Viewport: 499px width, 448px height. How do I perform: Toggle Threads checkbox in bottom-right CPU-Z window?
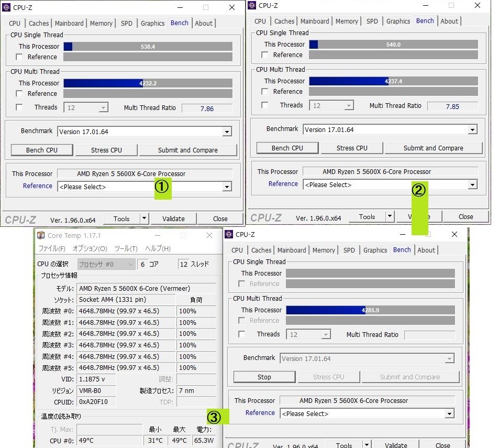(x=241, y=334)
